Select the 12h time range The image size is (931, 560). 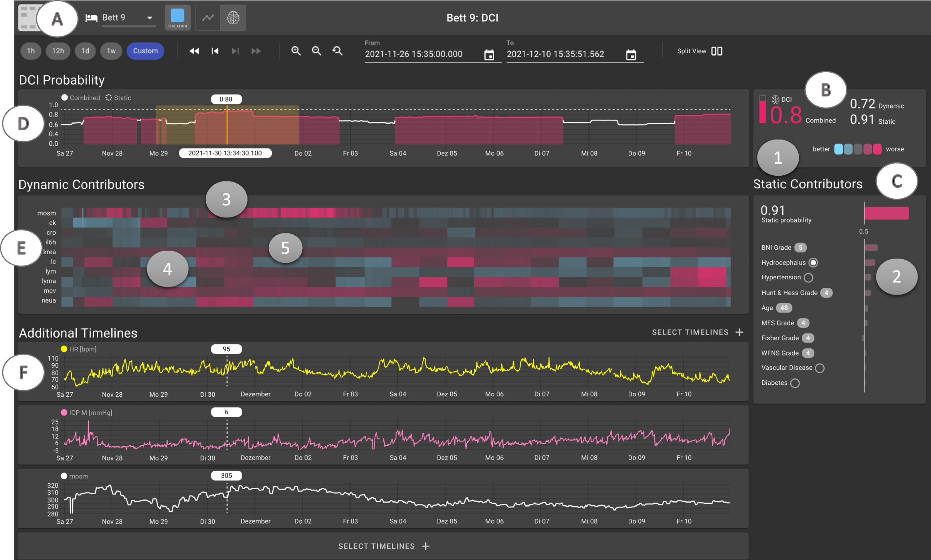58,51
